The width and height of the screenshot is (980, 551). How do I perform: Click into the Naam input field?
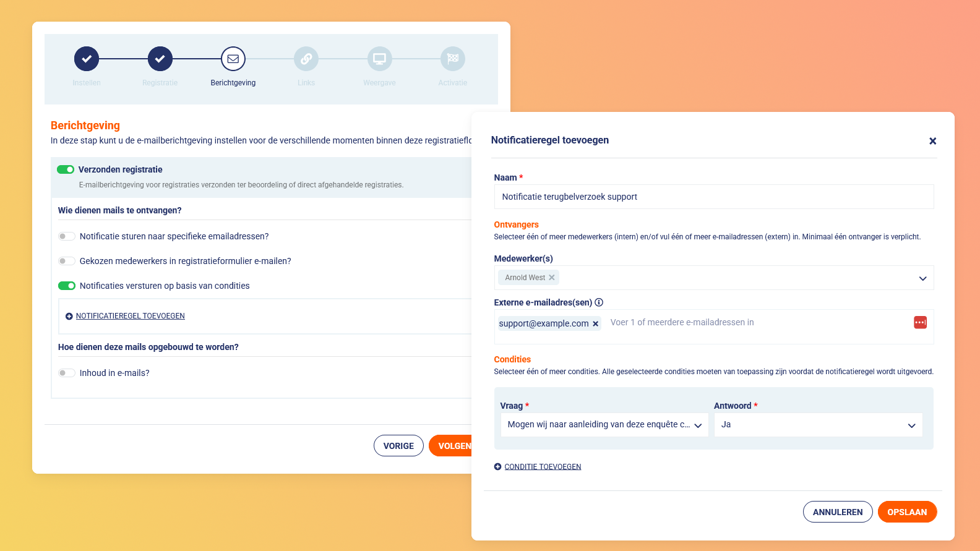pyautogui.click(x=714, y=197)
